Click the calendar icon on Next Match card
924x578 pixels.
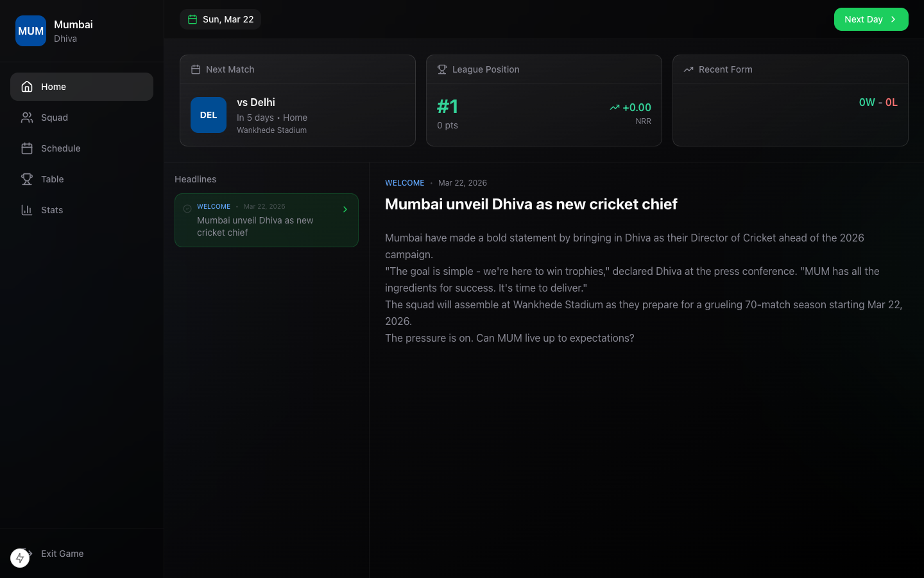click(196, 69)
